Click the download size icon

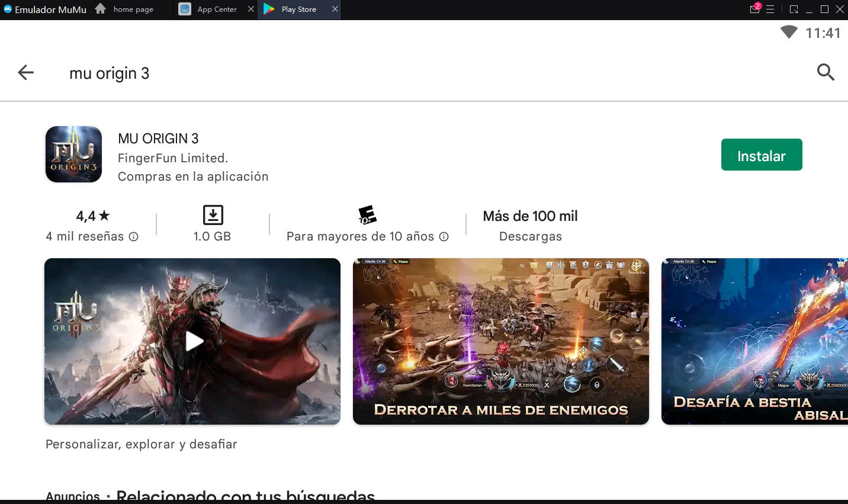(x=213, y=215)
